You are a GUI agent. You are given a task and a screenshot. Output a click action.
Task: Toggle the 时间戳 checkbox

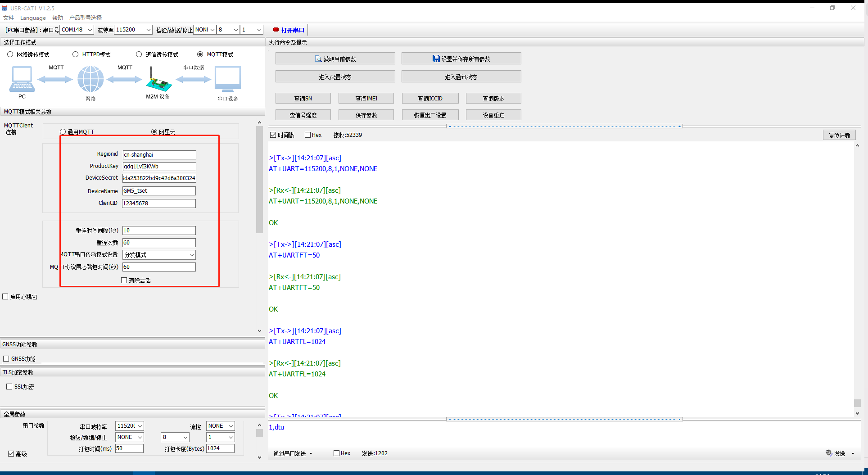tap(273, 135)
